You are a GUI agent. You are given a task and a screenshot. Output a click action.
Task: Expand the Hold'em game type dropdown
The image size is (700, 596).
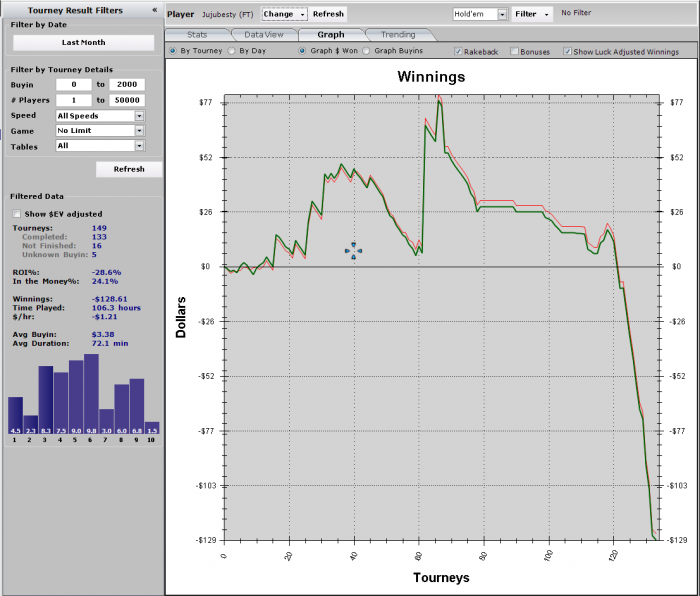click(502, 14)
